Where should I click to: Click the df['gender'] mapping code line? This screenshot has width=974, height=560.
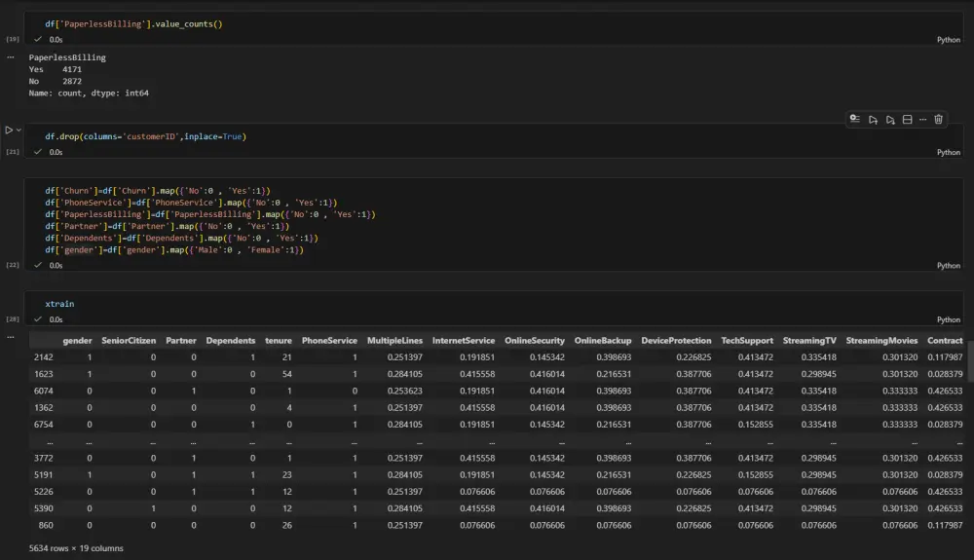(x=174, y=249)
